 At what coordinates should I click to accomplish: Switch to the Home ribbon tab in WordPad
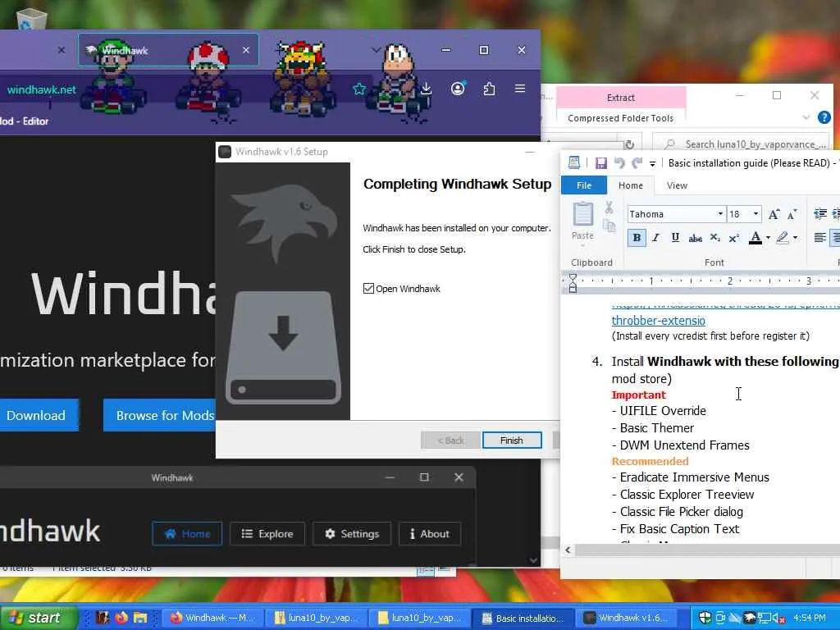pyautogui.click(x=631, y=185)
